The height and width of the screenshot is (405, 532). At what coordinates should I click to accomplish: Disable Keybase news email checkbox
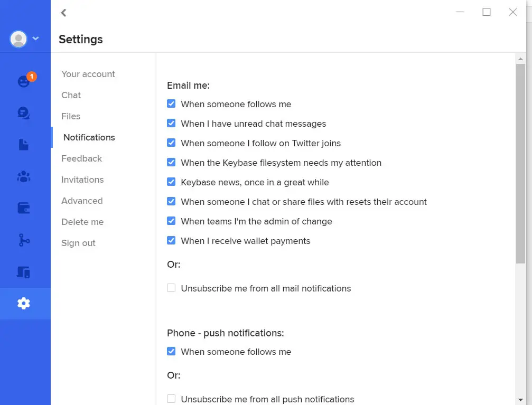171,182
